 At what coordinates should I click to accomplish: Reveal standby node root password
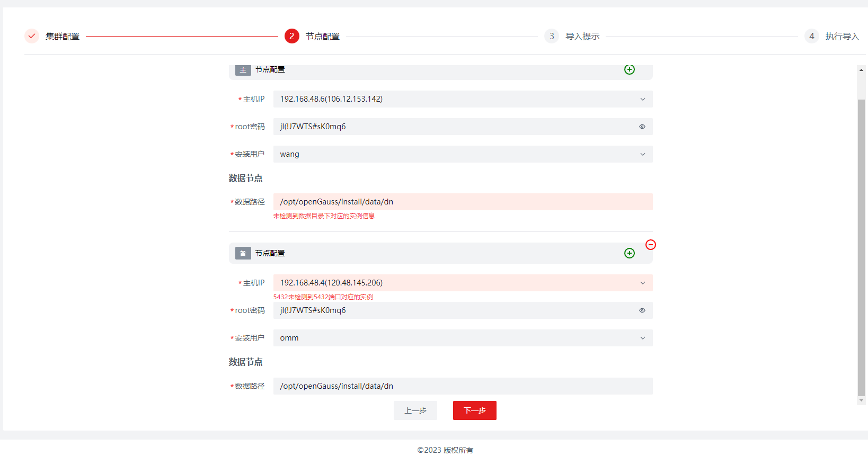pos(642,310)
